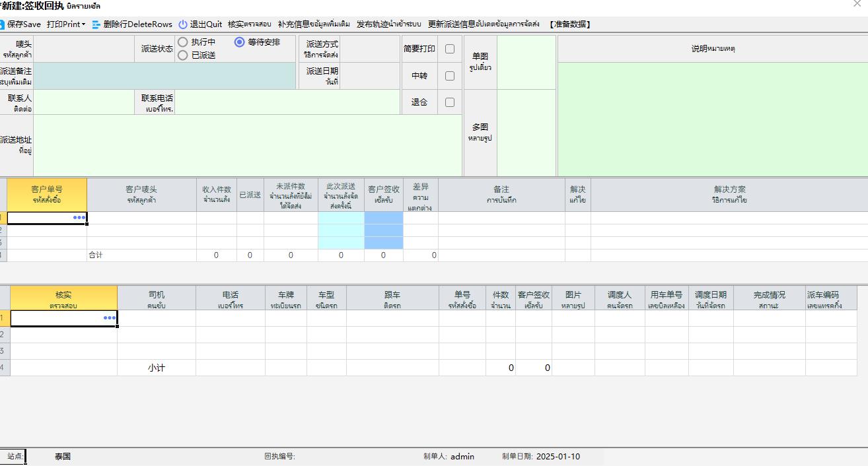This screenshot has height=466, width=868.
Task: Click the 单图 single image box
Action: 526,63
